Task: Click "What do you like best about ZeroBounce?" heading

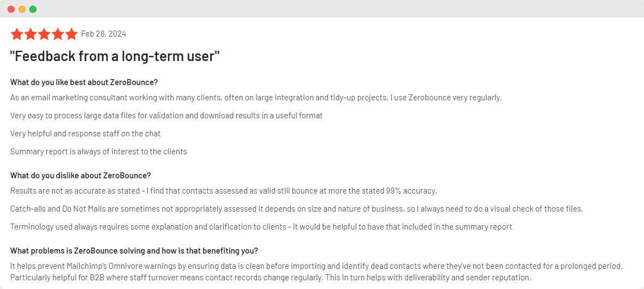Action: pos(84,82)
